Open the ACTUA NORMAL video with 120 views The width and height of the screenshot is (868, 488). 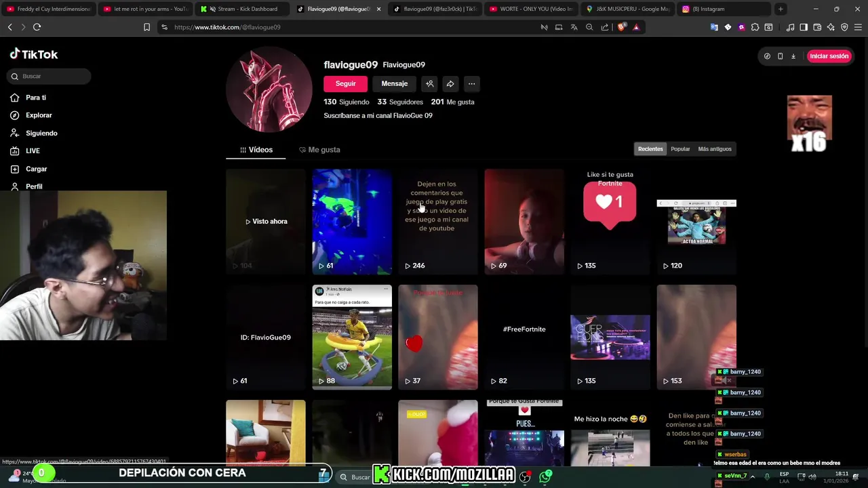pyautogui.click(x=696, y=222)
